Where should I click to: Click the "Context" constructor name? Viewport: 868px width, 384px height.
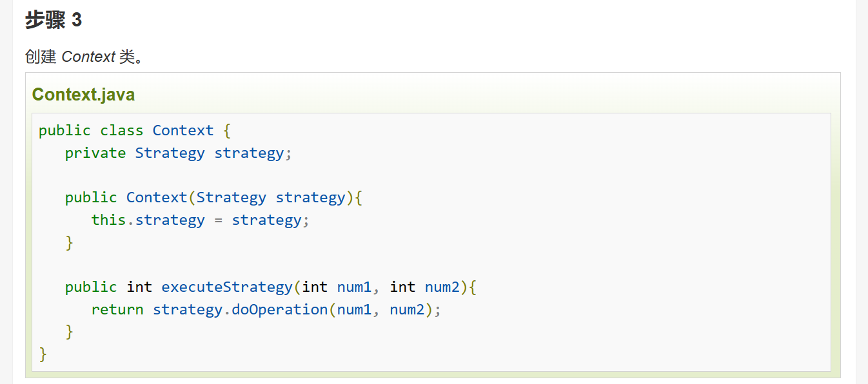157,198
